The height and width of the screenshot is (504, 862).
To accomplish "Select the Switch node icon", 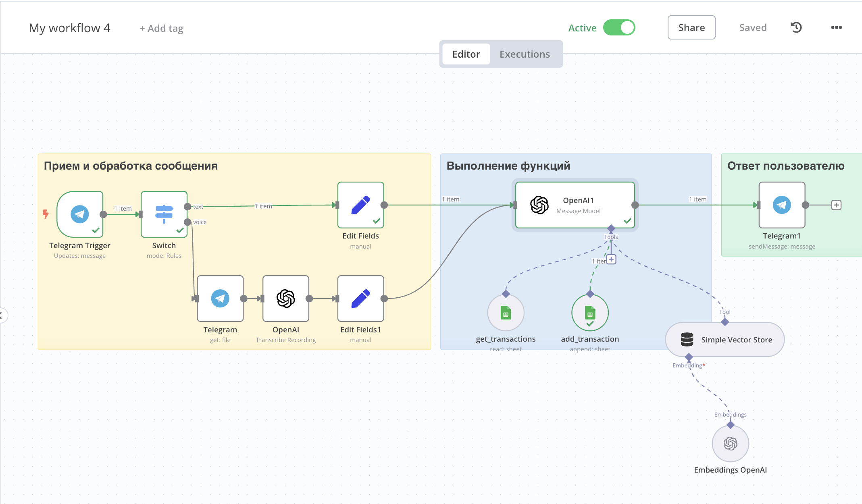I will tap(164, 214).
